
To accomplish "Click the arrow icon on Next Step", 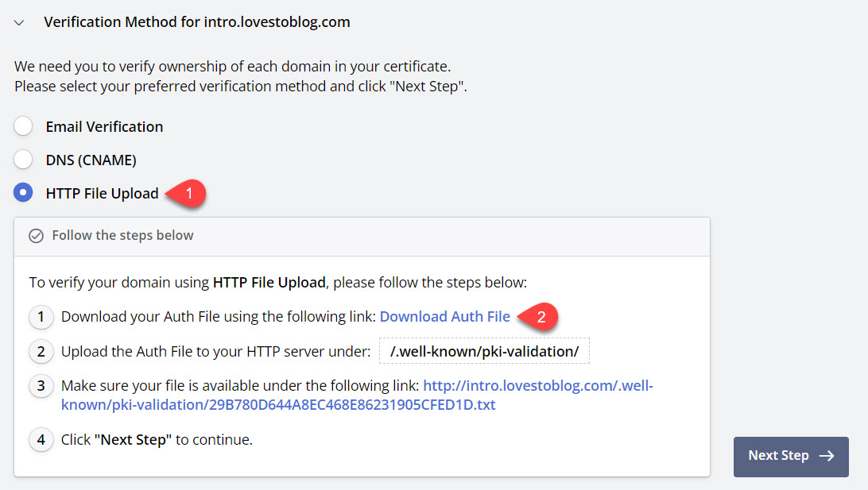I will [827, 456].
